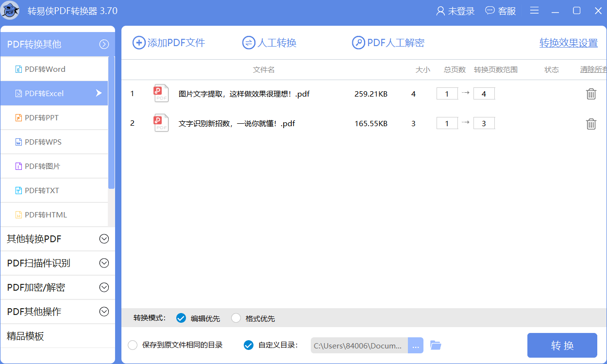Click the PDF转HTML file icon
The width and height of the screenshot is (607, 364).
19,215
